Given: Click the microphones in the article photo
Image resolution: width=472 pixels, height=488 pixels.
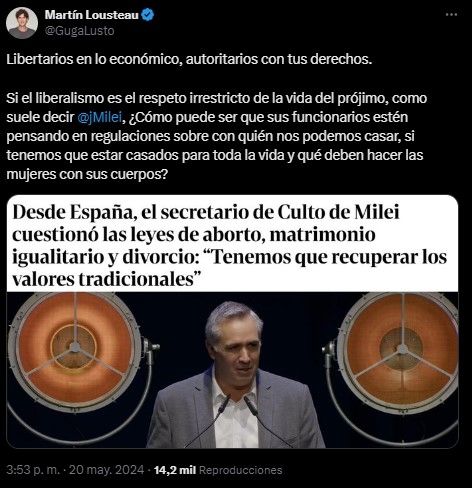Looking at the screenshot, I should (238, 420).
